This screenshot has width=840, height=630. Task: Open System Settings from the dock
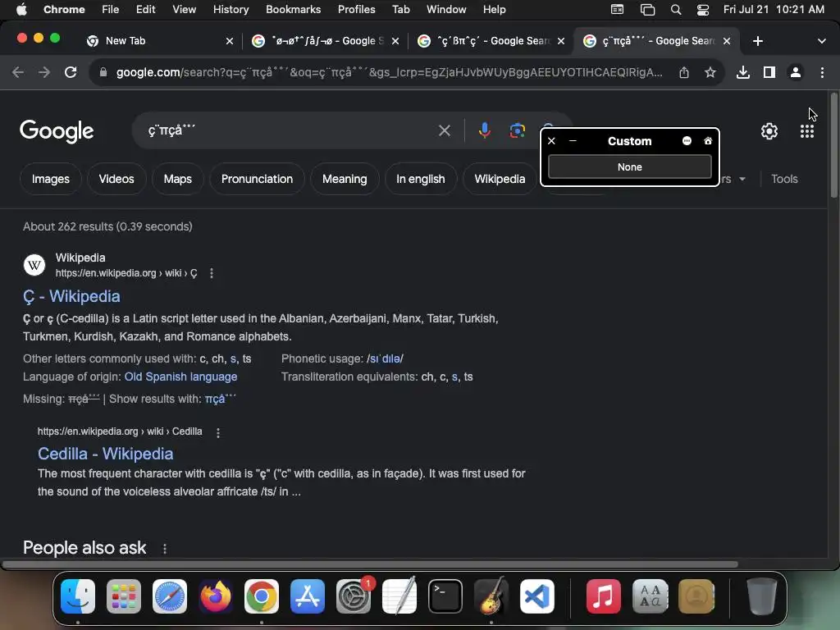[354, 596]
